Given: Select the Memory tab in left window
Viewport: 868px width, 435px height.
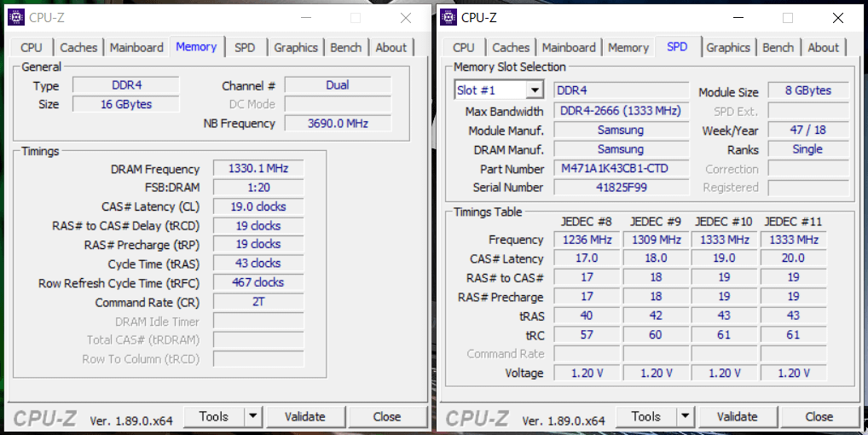Looking at the screenshot, I should (x=196, y=47).
